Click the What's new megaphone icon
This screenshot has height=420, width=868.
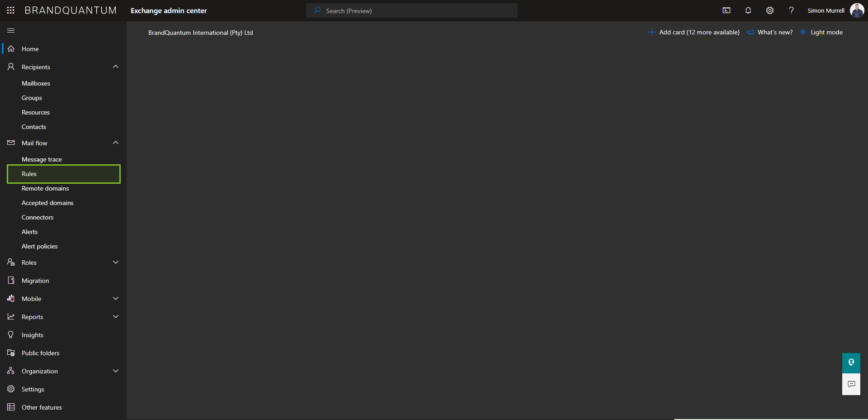click(750, 32)
